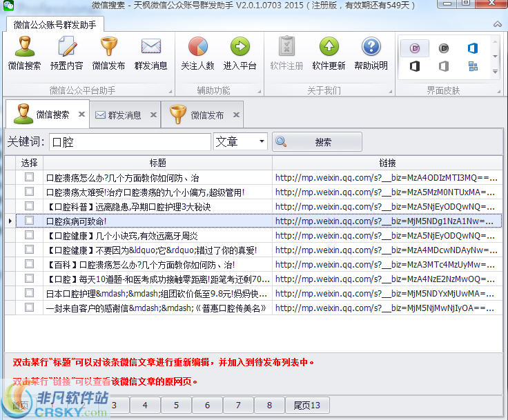This screenshot has height=420, width=508.
Task: Open the 文章 search type dropdown
Action: pos(262,141)
